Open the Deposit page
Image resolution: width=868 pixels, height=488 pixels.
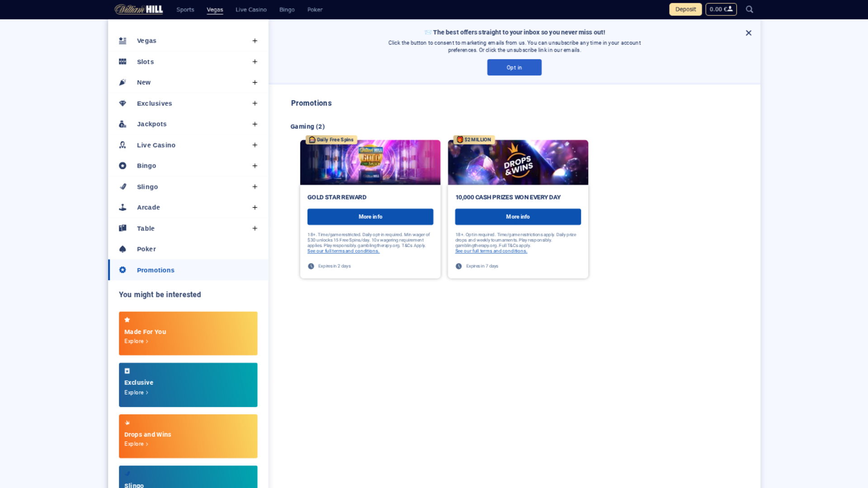[685, 9]
